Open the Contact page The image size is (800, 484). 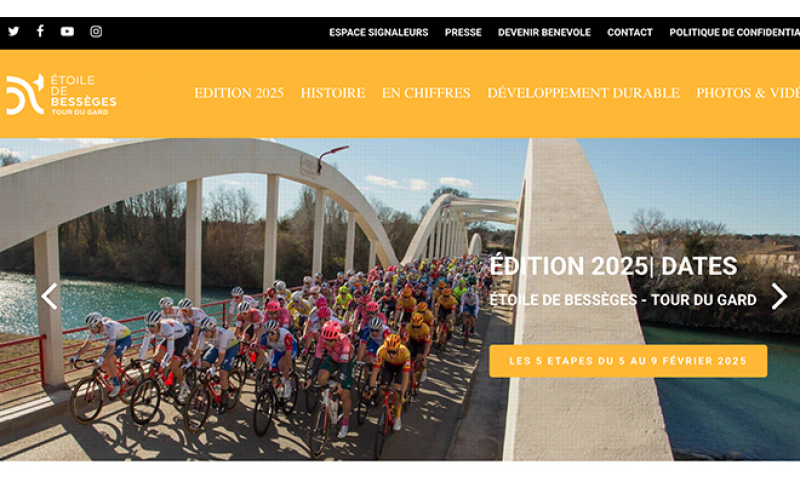[630, 32]
